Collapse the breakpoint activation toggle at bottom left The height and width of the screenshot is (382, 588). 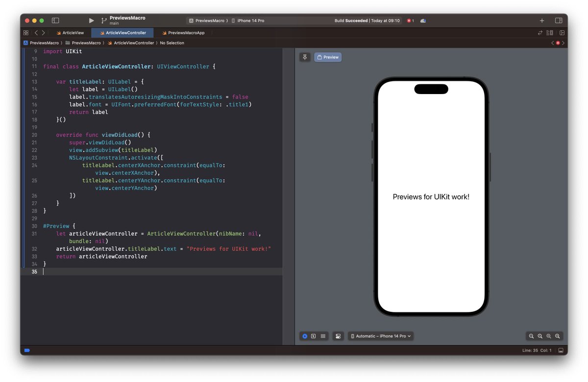pyautogui.click(x=26, y=350)
